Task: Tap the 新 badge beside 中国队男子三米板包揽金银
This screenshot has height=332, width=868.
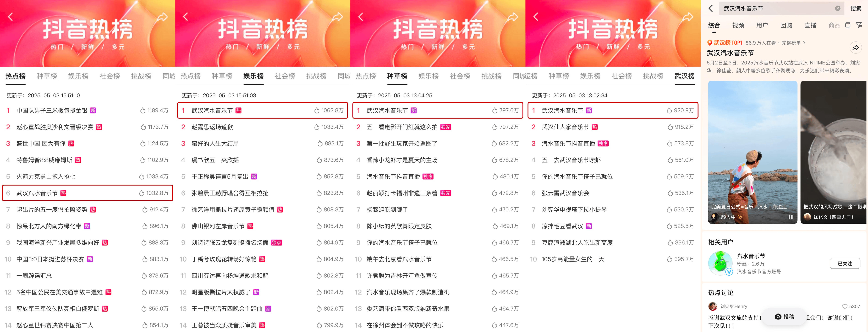Action: [x=93, y=111]
